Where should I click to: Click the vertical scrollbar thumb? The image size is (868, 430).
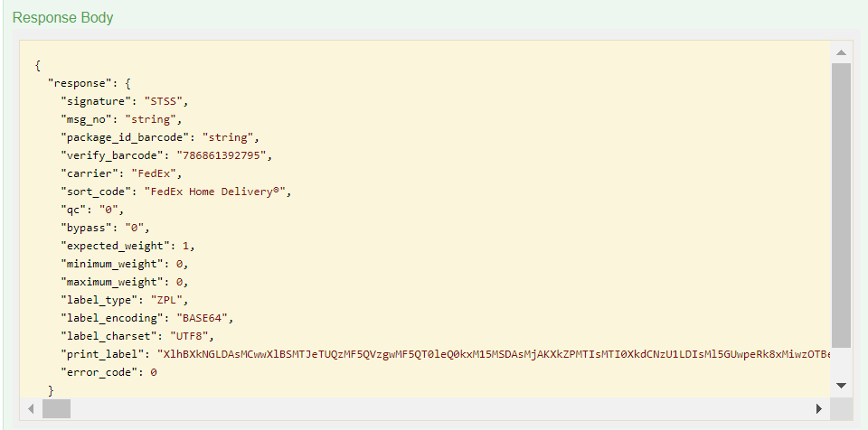pos(841,205)
